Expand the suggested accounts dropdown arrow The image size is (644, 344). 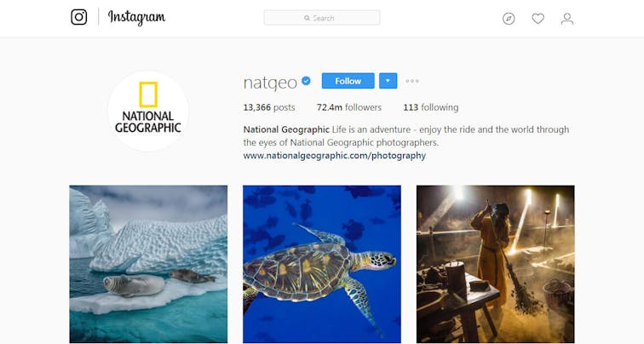coord(388,81)
